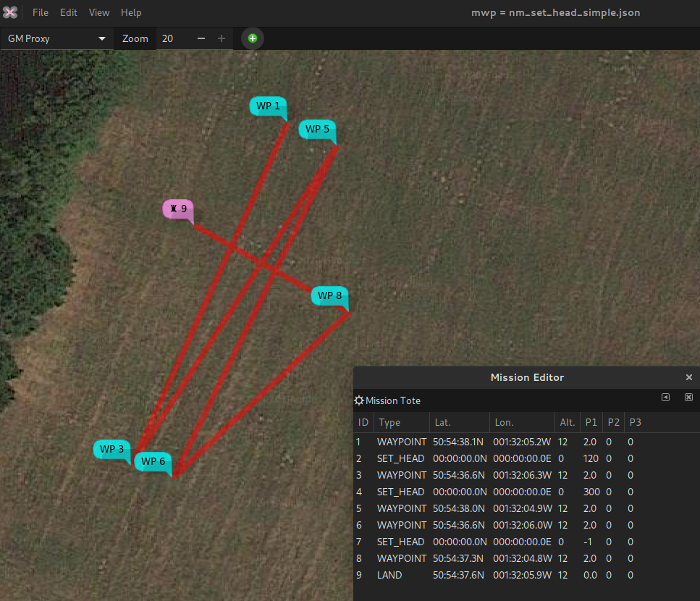Increase zoom level with plus button

[222, 38]
